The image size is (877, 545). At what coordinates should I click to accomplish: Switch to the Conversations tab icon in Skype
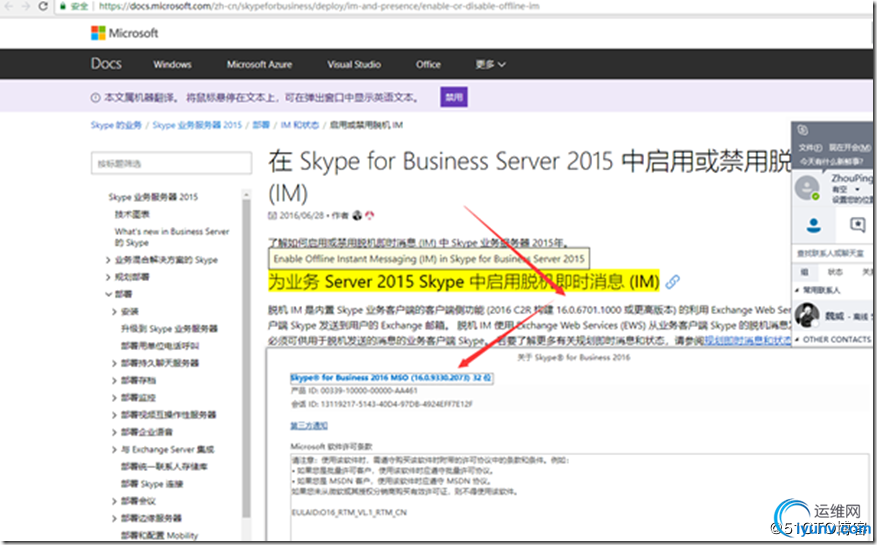[x=857, y=225]
